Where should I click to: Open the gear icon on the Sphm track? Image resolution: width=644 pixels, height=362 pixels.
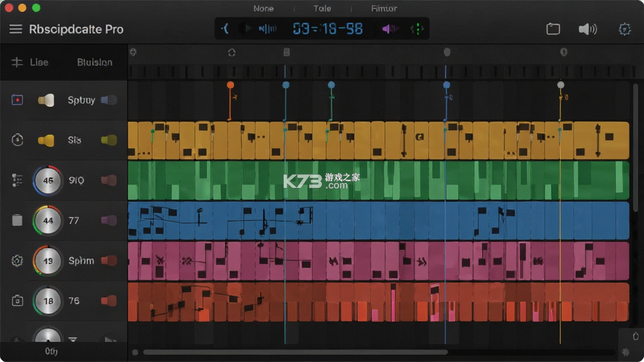coord(17,261)
